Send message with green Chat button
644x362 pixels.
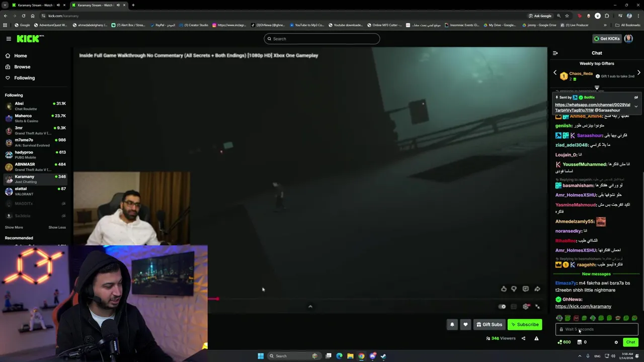pos(630,342)
